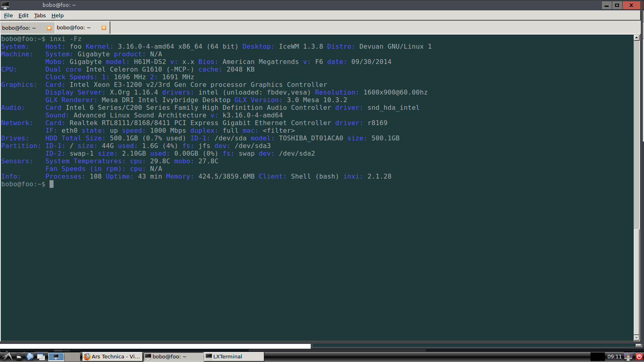Click the 'System:' label in output
This screenshot has width=644, height=362.
click(x=15, y=47)
